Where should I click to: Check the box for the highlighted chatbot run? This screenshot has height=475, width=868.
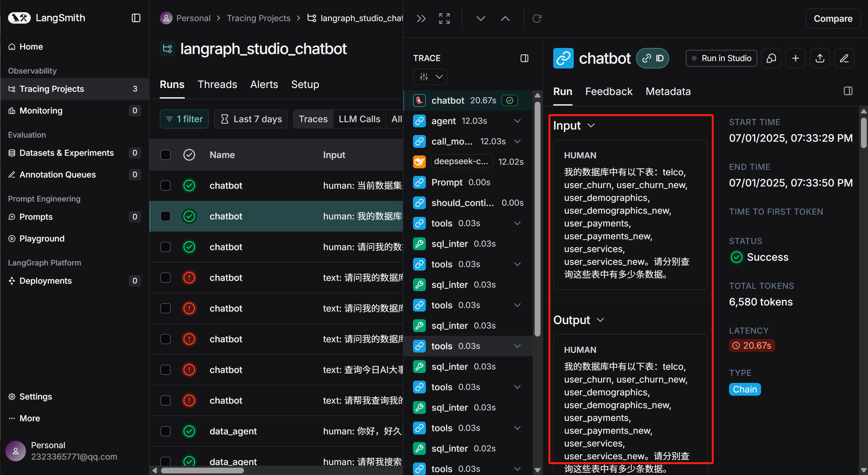166,216
